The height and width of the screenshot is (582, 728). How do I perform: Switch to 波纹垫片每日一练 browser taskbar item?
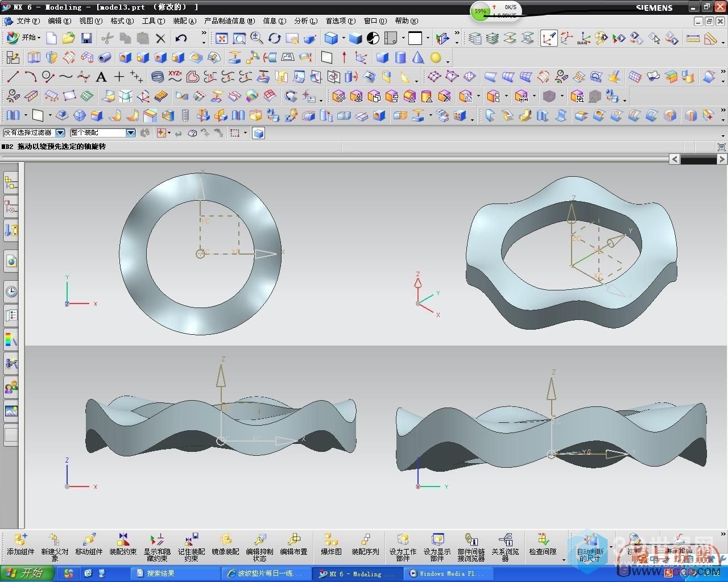click(x=266, y=573)
